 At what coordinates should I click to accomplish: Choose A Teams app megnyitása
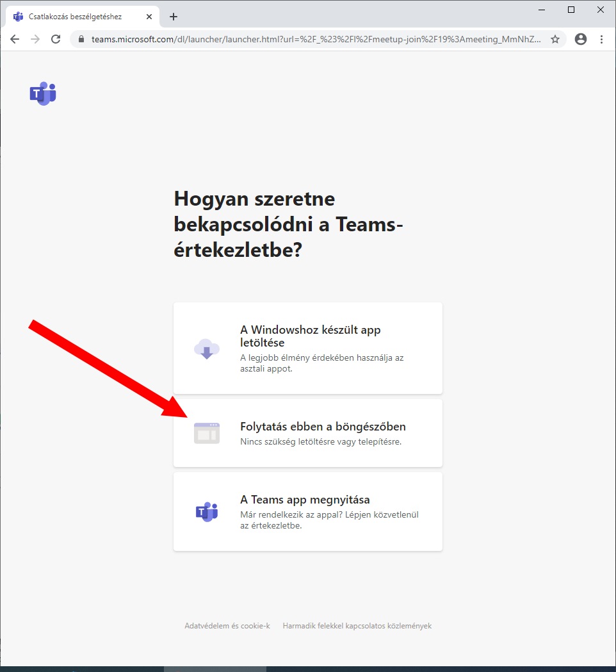click(x=308, y=512)
